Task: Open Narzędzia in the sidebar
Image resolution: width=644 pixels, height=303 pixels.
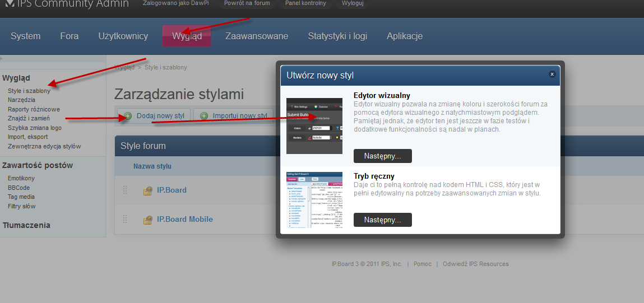Action: click(x=21, y=100)
